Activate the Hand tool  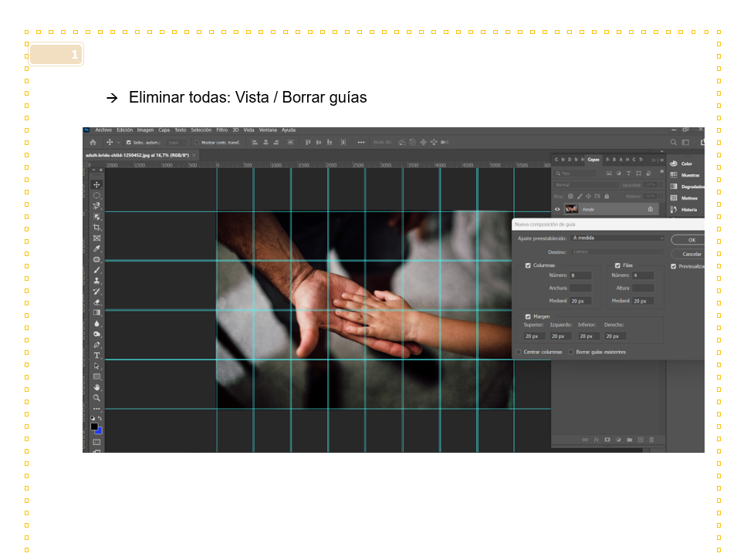pyautogui.click(x=96, y=387)
